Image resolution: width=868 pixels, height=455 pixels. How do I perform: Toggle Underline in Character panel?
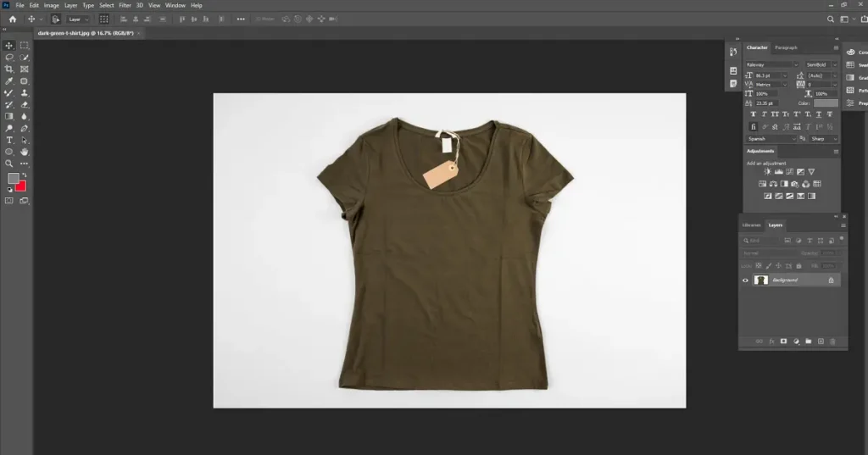pyautogui.click(x=819, y=114)
